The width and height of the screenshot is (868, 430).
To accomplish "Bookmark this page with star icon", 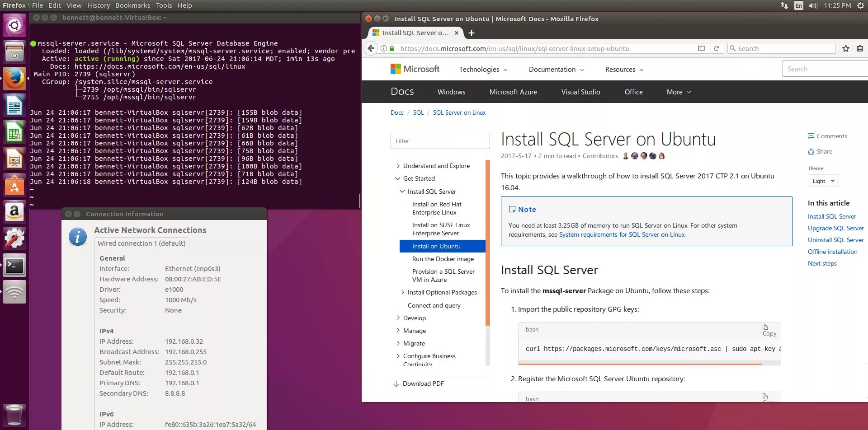I will 846,48.
